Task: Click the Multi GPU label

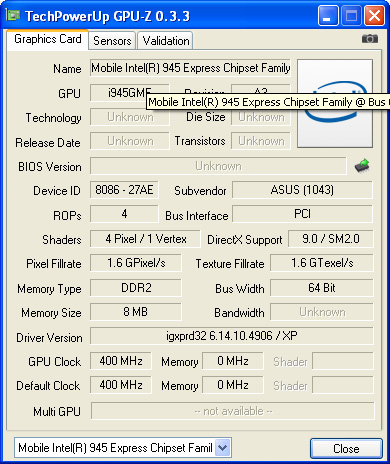Action: [57, 412]
